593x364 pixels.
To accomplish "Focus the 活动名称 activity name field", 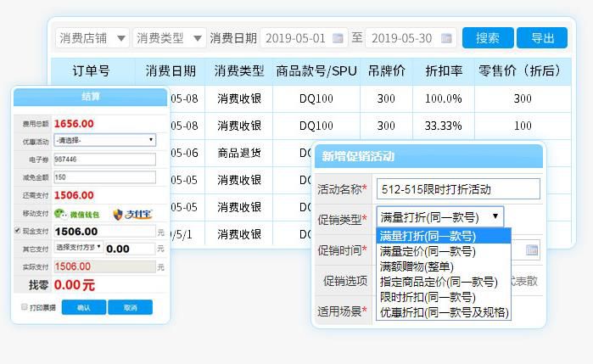I will tap(458, 189).
